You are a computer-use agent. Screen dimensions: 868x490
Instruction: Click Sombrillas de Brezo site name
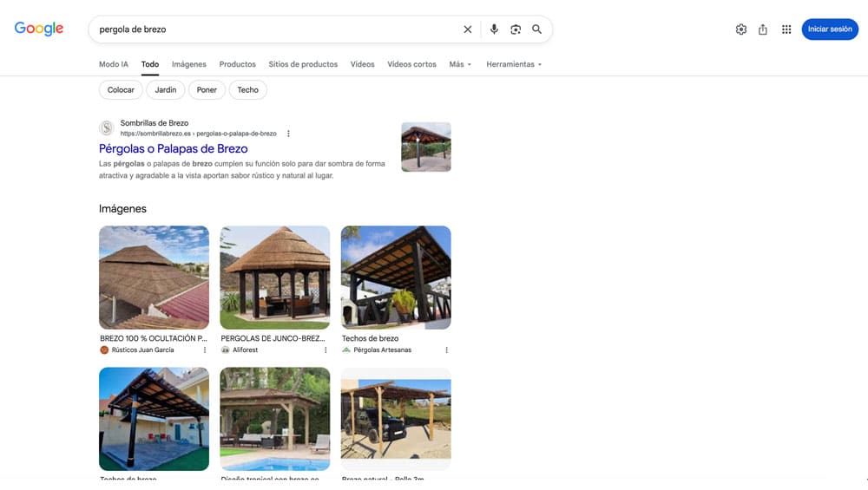[x=155, y=123]
